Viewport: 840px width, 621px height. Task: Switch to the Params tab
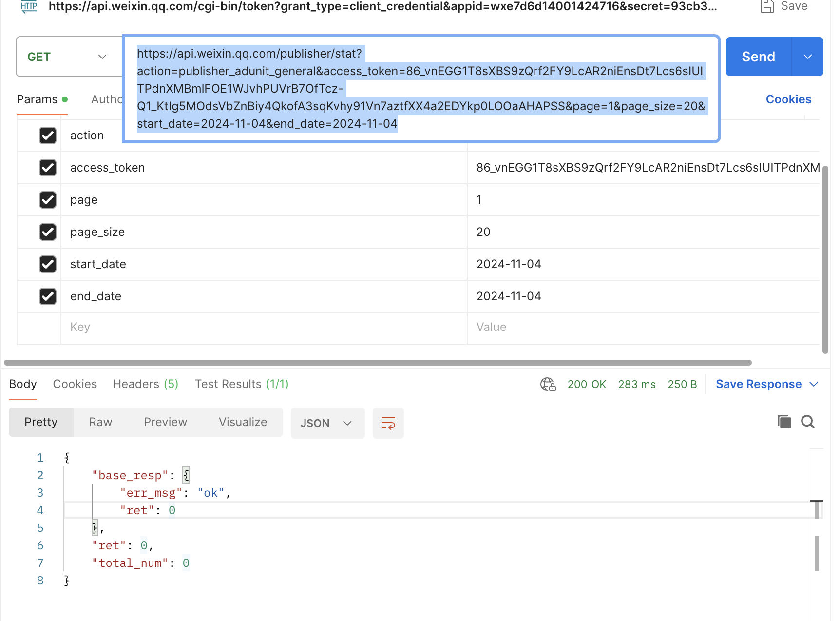[42, 99]
